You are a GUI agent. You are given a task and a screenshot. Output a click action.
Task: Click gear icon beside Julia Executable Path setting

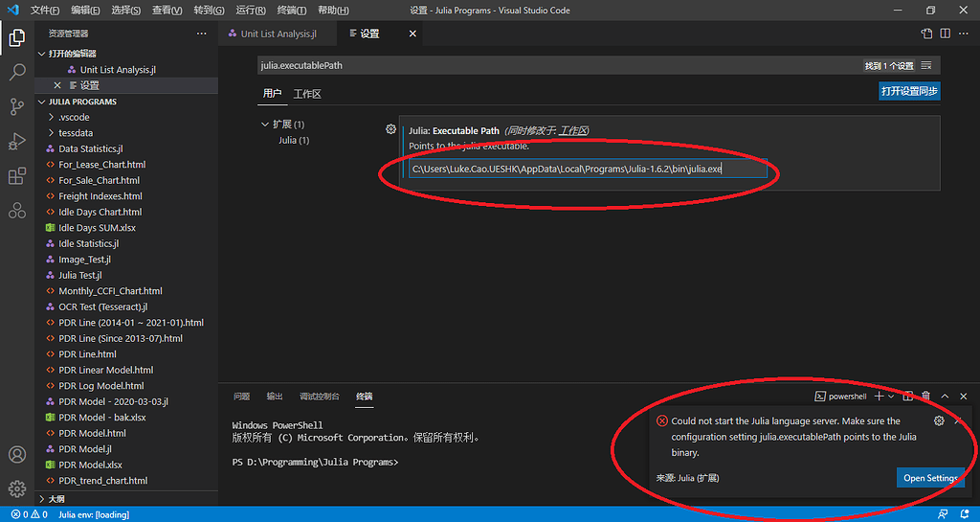[390, 129]
